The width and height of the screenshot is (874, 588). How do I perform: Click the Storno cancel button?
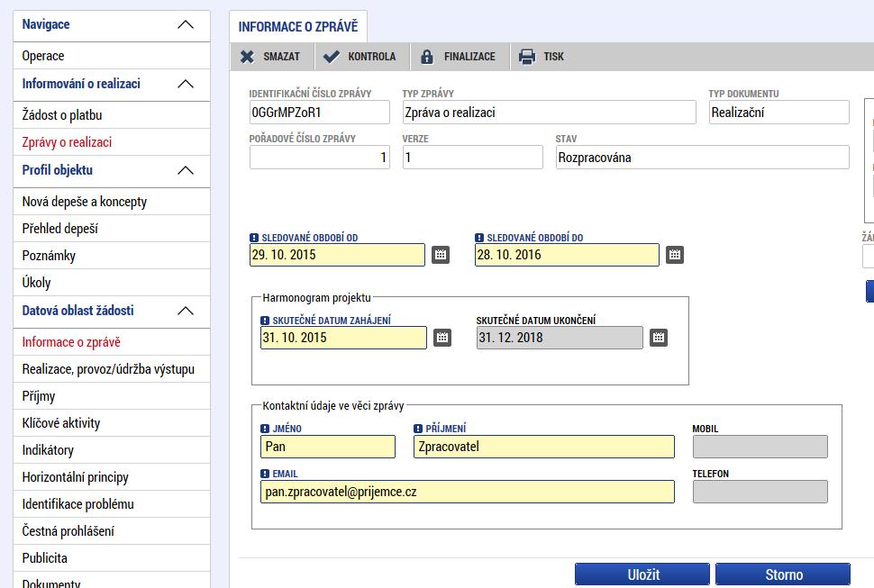point(783,574)
